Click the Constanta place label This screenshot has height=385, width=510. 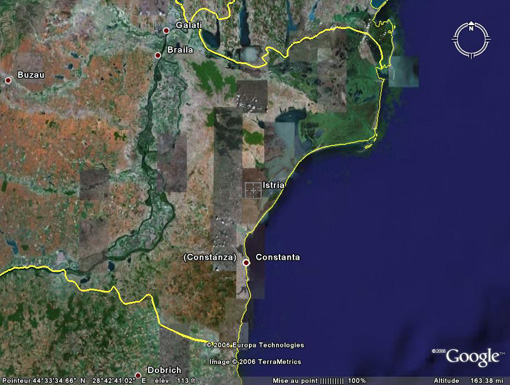[278, 257]
